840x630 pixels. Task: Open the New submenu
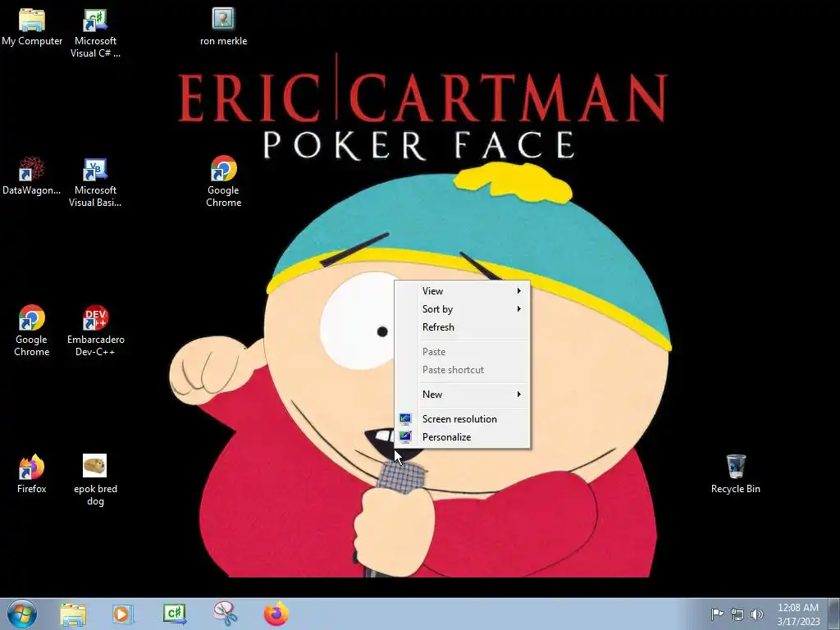[463, 395]
